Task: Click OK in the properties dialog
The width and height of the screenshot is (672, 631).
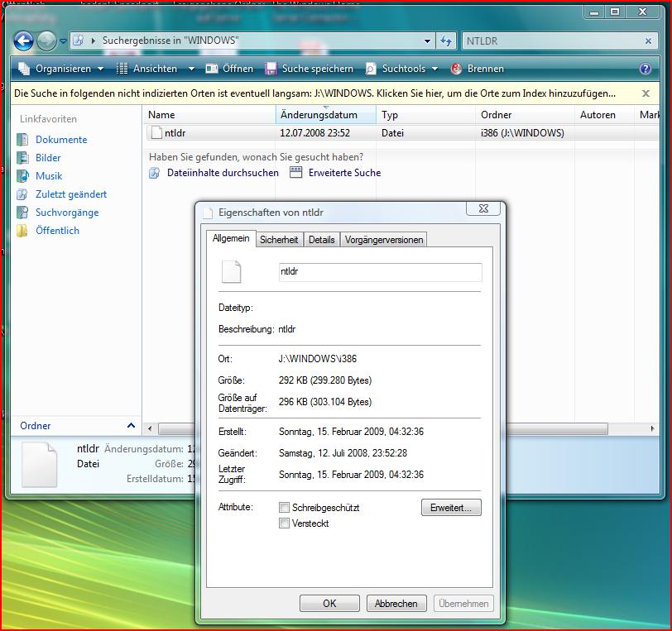Action: coord(329,604)
